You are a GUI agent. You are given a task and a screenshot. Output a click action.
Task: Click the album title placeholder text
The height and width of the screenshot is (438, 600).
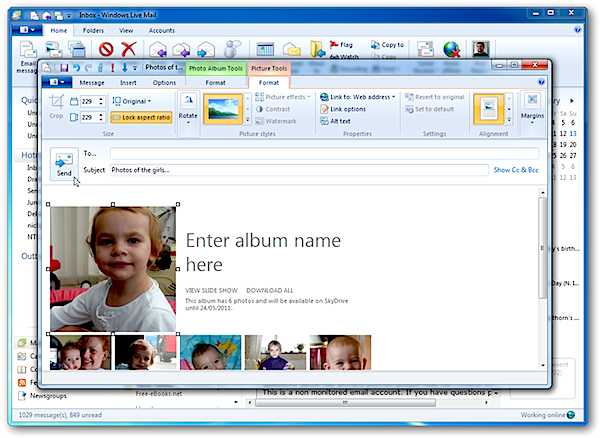click(263, 252)
